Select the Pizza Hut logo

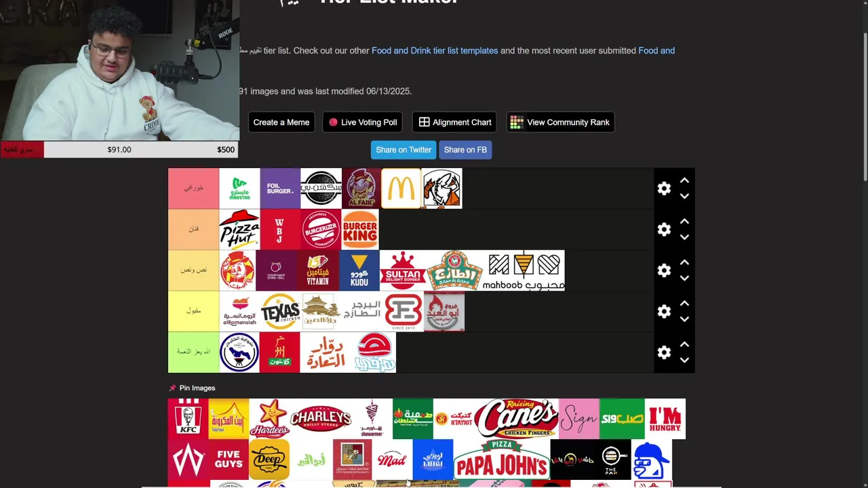[239, 230]
